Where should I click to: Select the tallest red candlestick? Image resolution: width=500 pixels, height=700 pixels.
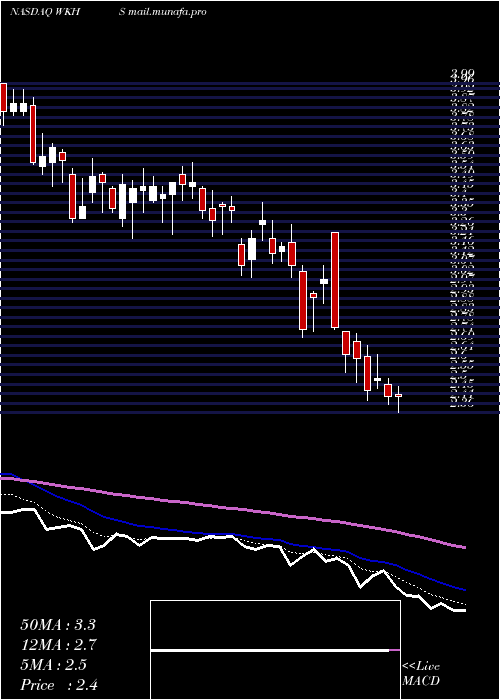click(x=335, y=280)
